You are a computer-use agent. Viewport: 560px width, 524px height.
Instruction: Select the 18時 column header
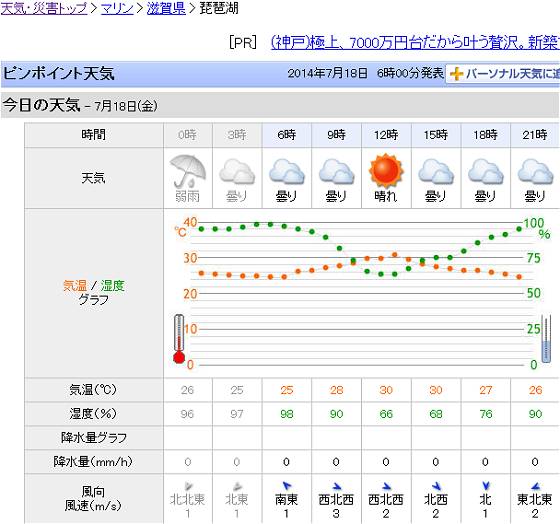tap(485, 135)
